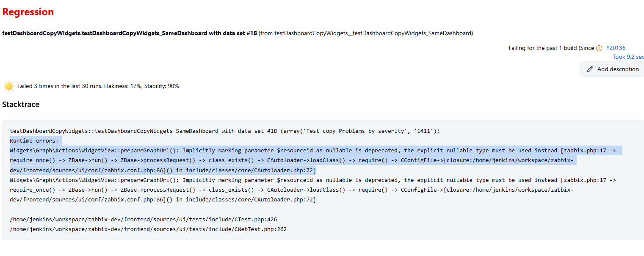Screen dimensions: 644x256
Task: Open build #20136 link
Action: pyautogui.click(x=616, y=48)
